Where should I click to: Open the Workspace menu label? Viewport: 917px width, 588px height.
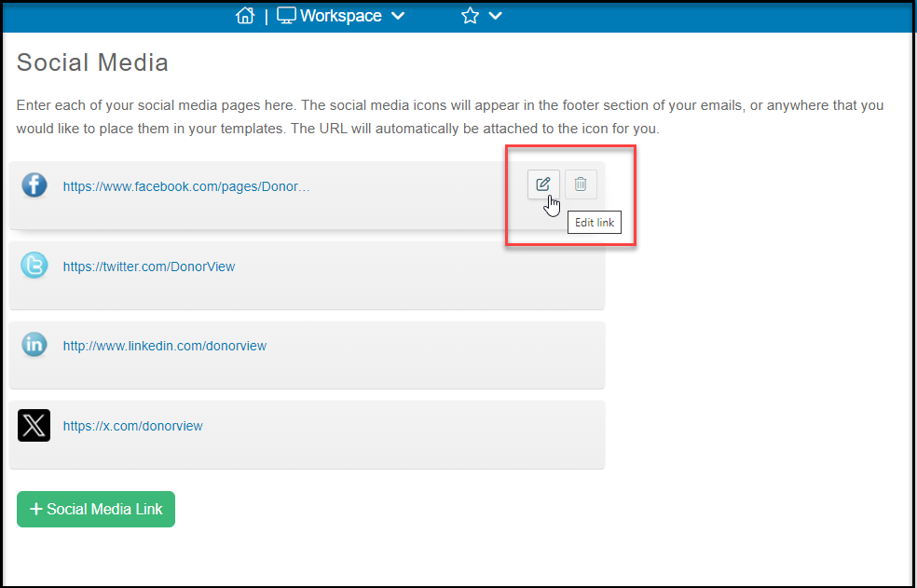341,16
